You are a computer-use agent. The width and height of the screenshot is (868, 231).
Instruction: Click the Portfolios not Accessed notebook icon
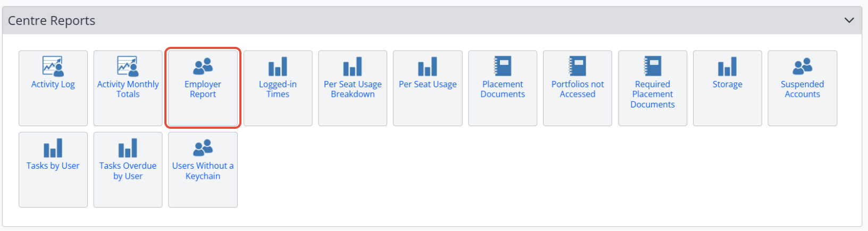point(578,67)
